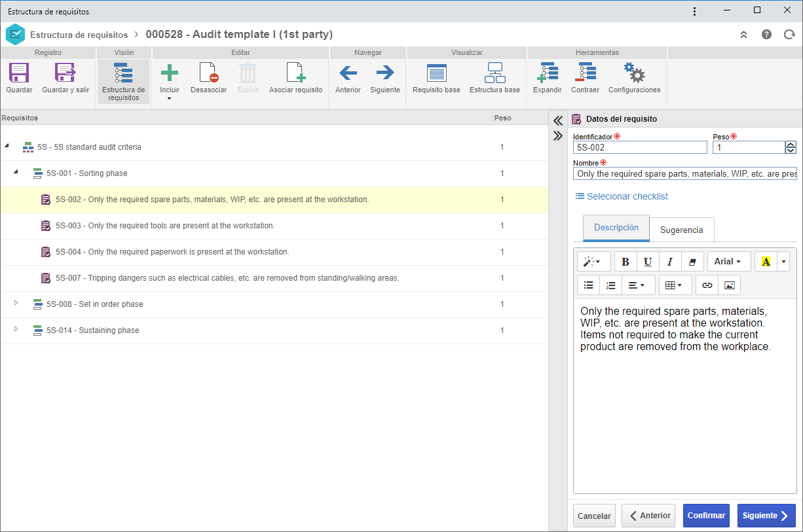Select 5S-001 - Sorting phase row
803x532 pixels.
[x=274, y=173]
